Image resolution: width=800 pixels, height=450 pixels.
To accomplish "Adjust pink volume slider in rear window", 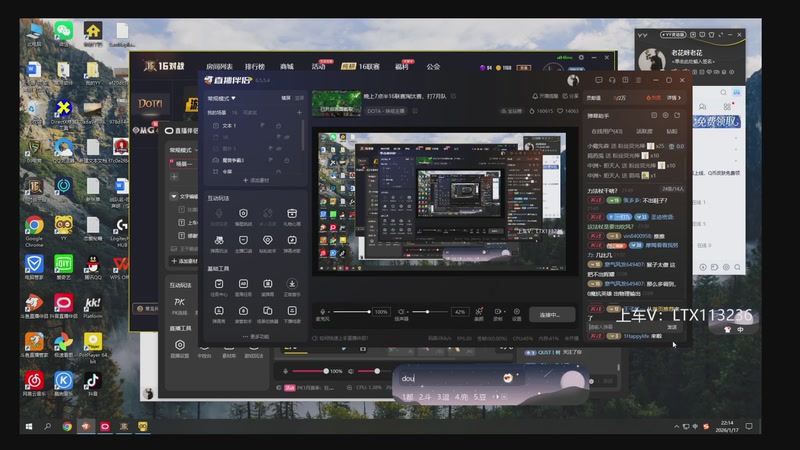I will pos(310,371).
